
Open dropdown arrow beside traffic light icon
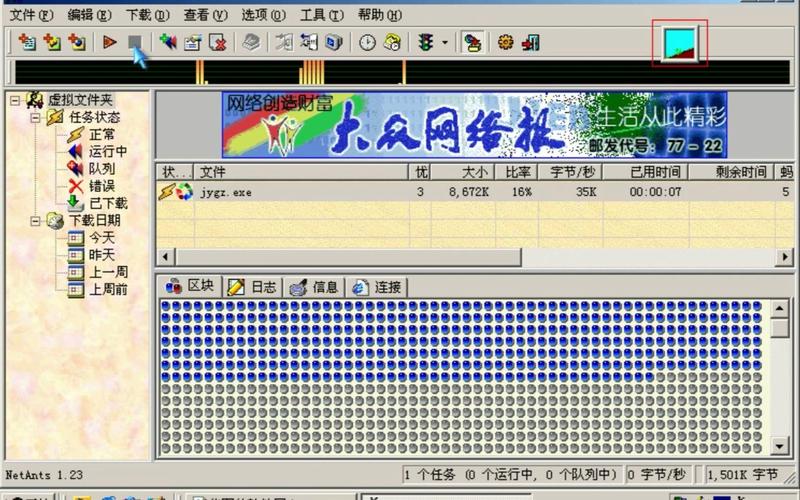pos(444,42)
